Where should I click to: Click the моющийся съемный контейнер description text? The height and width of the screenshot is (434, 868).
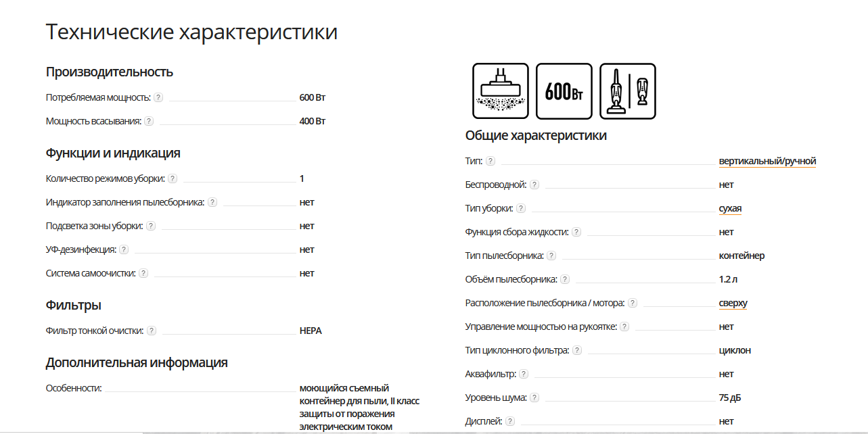pyautogui.click(x=359, y=407)
